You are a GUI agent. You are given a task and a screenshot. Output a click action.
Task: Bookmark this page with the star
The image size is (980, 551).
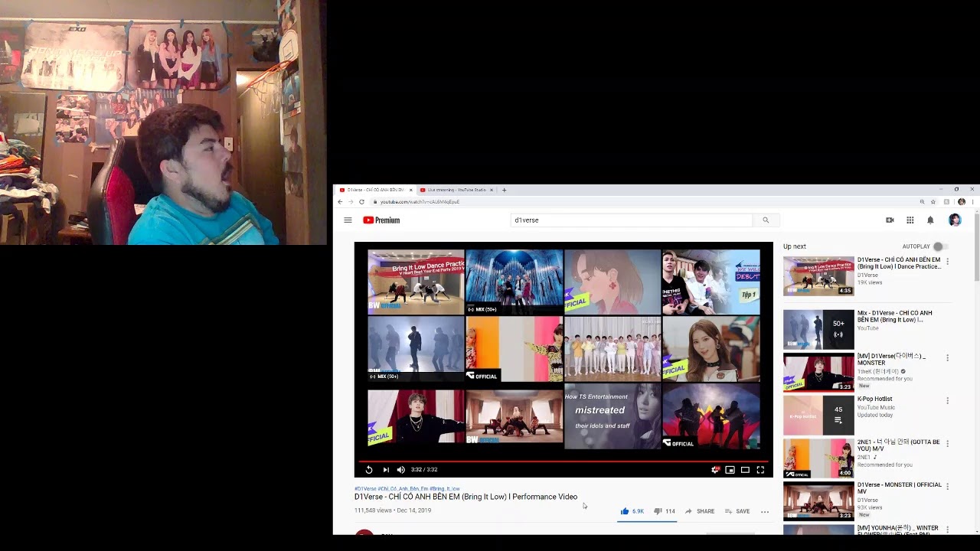point(933,202)
